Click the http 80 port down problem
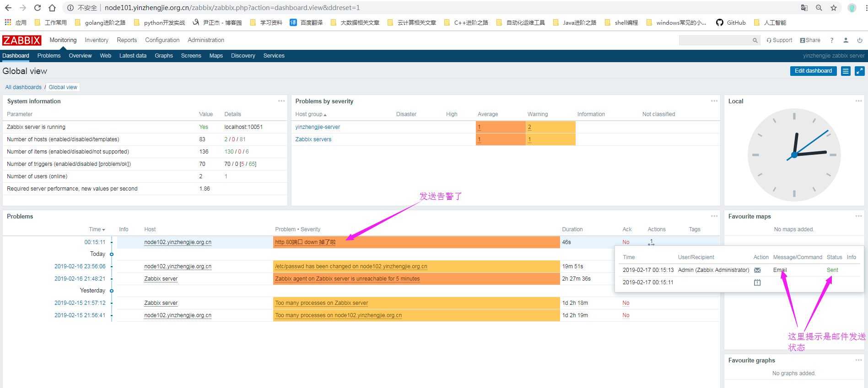Image resolution: width=868 pixels, height=388 pixels. tap(305, 242)
